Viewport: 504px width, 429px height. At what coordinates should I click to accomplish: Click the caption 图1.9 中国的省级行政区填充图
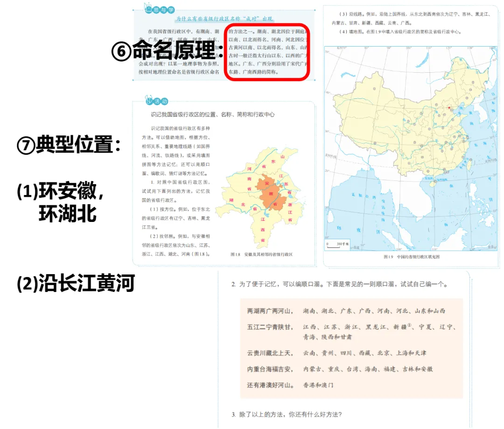(412, 256)
